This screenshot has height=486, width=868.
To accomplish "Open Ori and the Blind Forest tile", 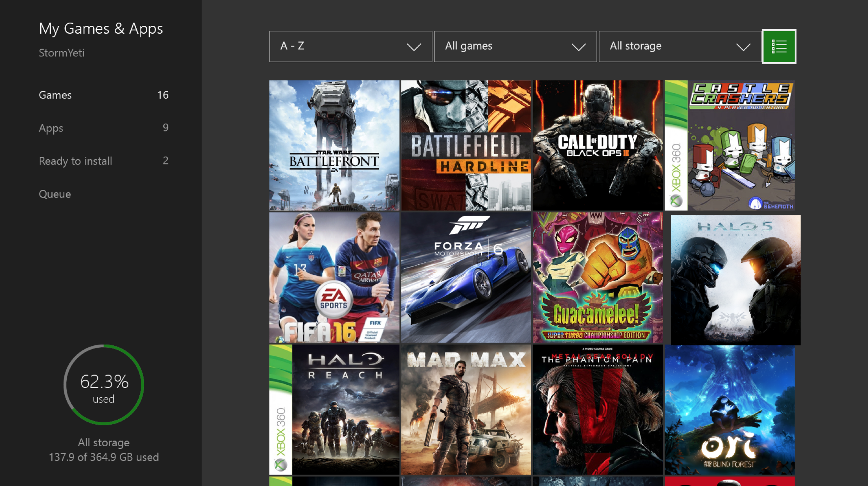I will pos(729,409).
